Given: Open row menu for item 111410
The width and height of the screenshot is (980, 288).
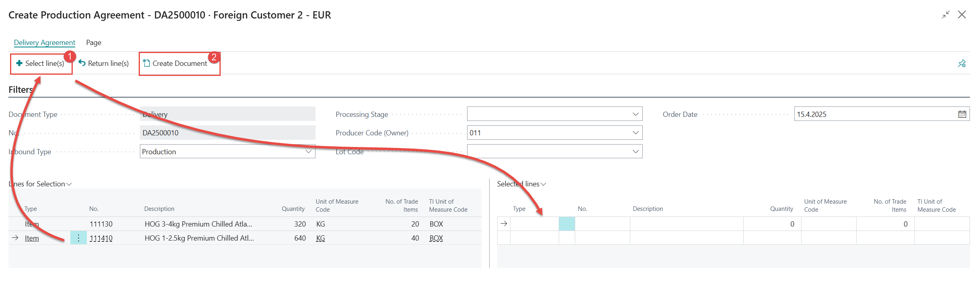Looking at the screenshot, I should point(78,238).
